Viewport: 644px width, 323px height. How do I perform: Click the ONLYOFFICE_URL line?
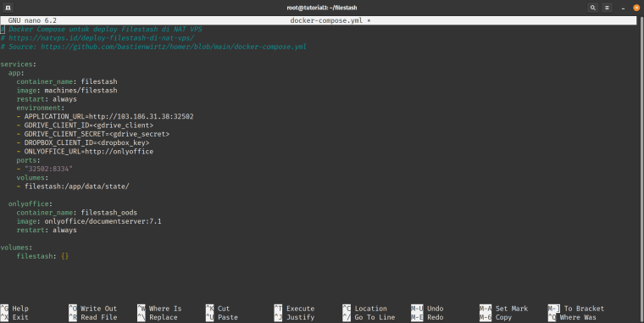85,152
